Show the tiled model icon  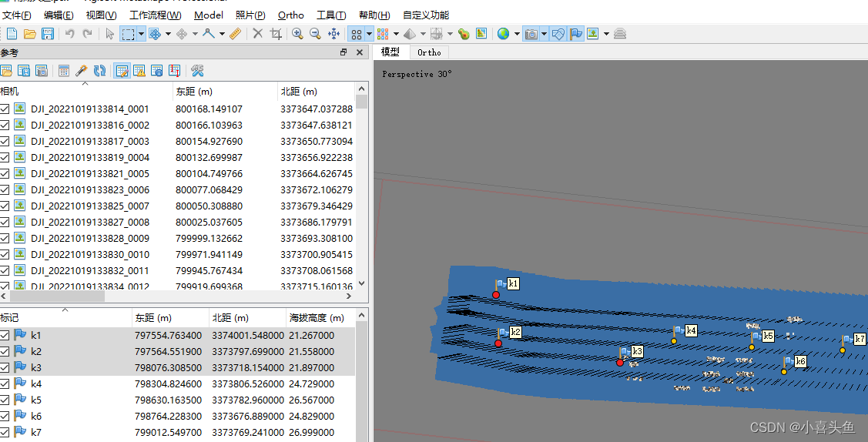pyautogui.click(x=437, y=35)
